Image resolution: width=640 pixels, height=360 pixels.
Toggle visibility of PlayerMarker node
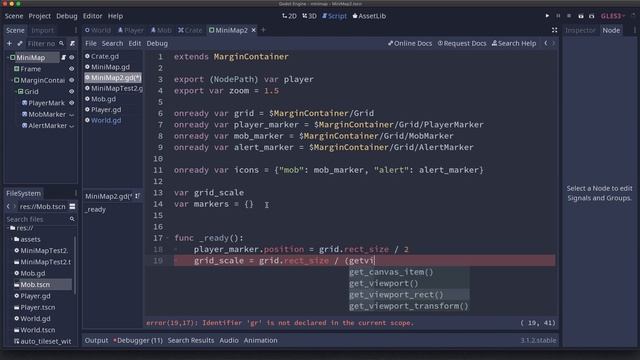72,103
